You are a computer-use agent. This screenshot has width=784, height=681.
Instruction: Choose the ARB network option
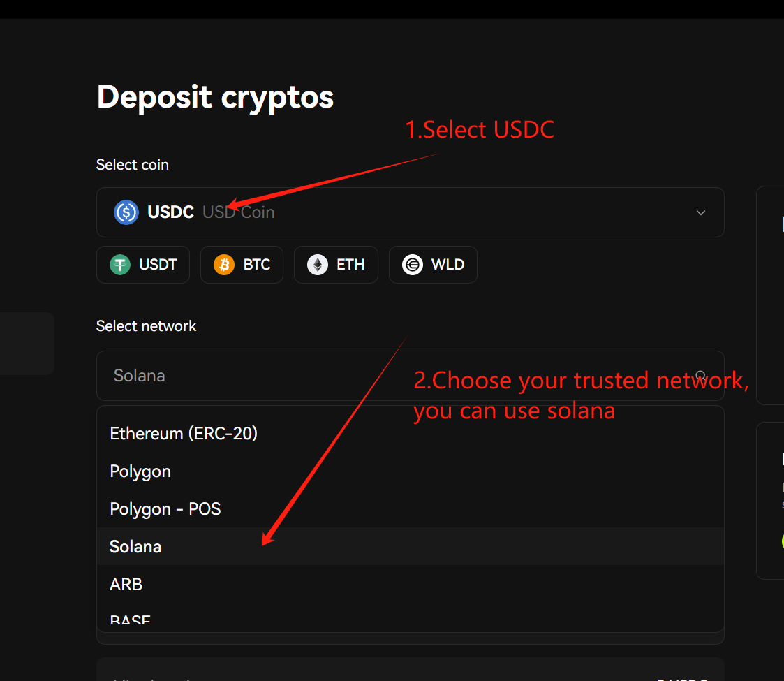[126, 584]
